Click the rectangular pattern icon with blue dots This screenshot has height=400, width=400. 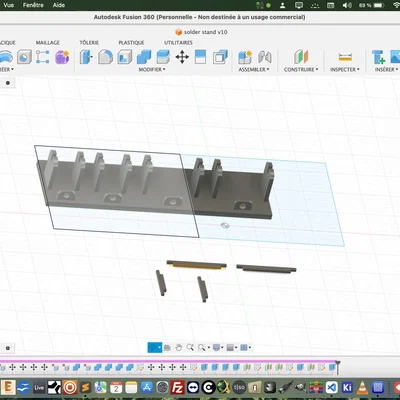click(x=43, y=57)
